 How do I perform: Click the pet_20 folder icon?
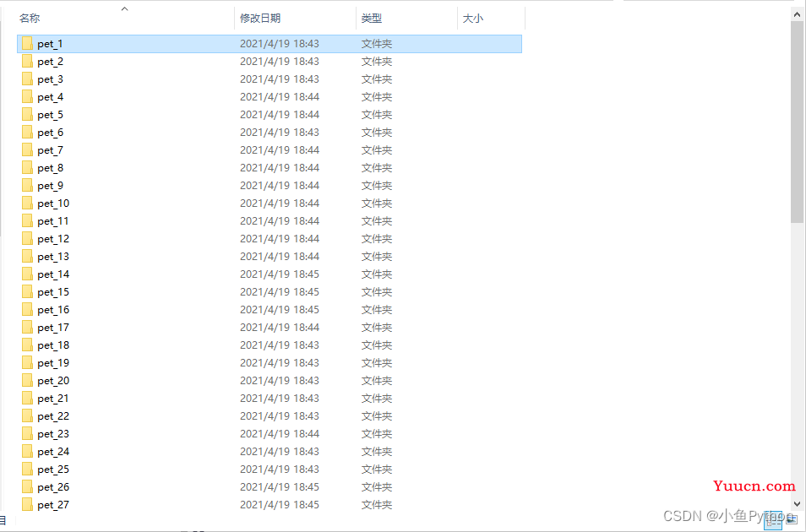coord(27,381)
